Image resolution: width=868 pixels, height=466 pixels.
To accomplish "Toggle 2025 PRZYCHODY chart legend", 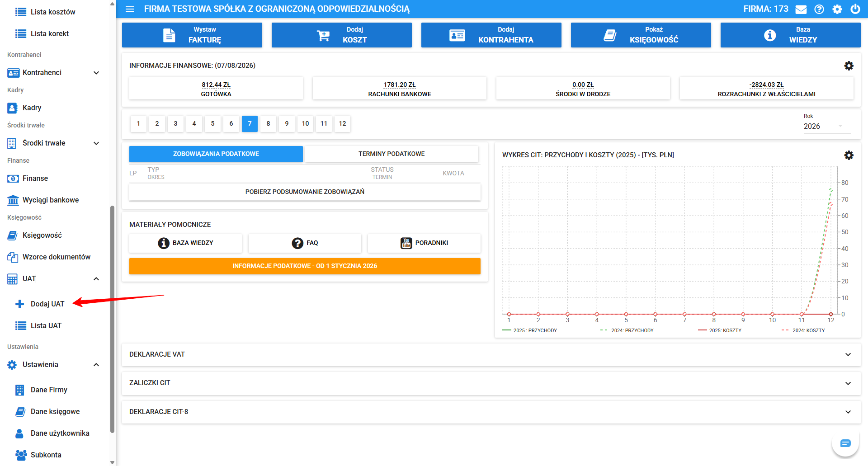I will tap(530, 331).
